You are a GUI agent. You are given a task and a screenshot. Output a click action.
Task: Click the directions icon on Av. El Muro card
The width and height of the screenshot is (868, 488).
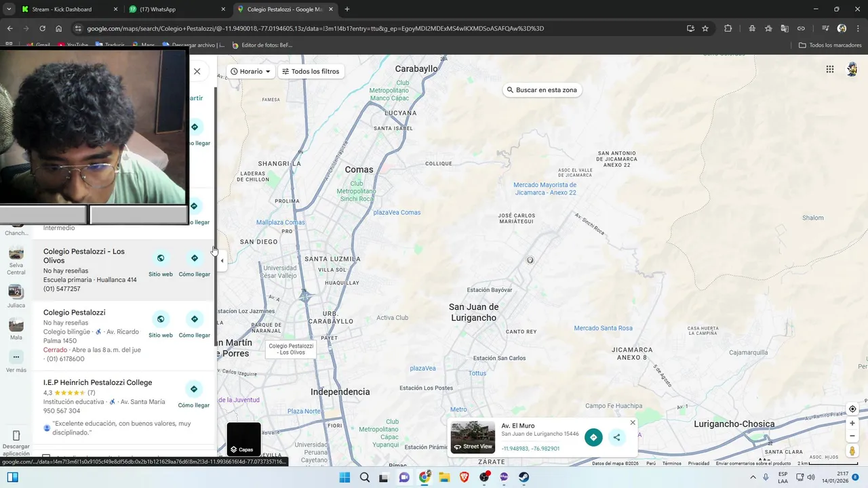pyautogui.click(x=593, y=437)
